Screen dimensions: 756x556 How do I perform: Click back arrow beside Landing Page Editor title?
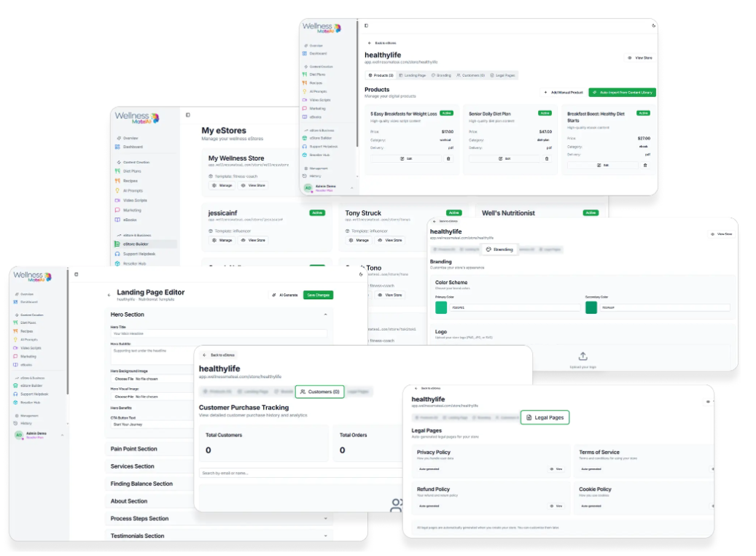click(109, 295)
